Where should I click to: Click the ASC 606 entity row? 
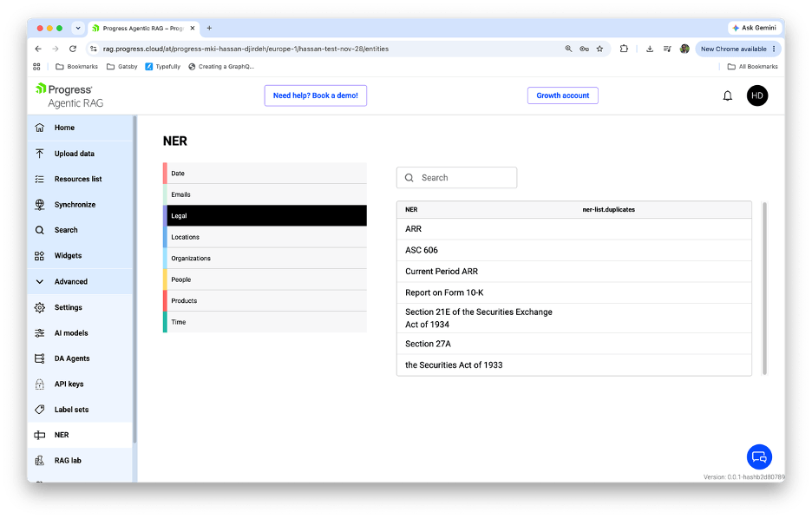(573, 250)
